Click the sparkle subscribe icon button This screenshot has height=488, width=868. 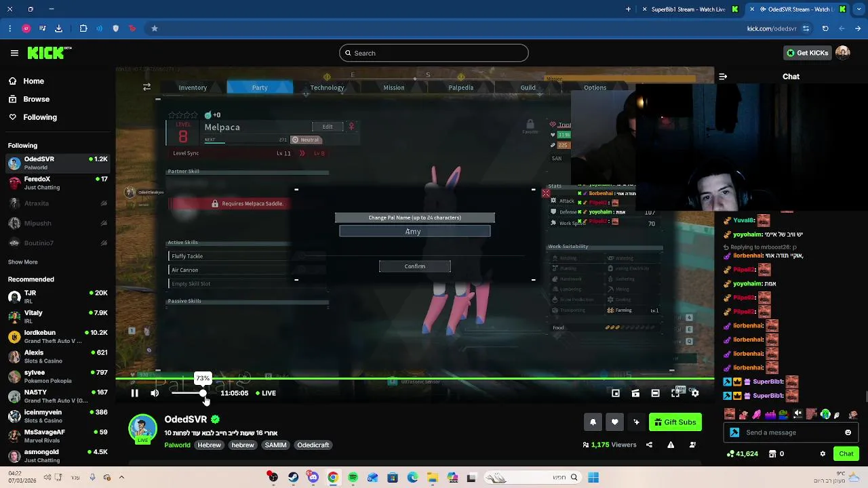pos(636,422)
